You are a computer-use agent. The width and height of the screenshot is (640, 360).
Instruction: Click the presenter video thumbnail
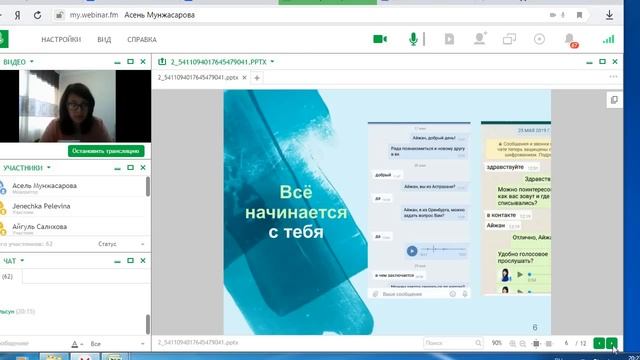tap(67, 106)
